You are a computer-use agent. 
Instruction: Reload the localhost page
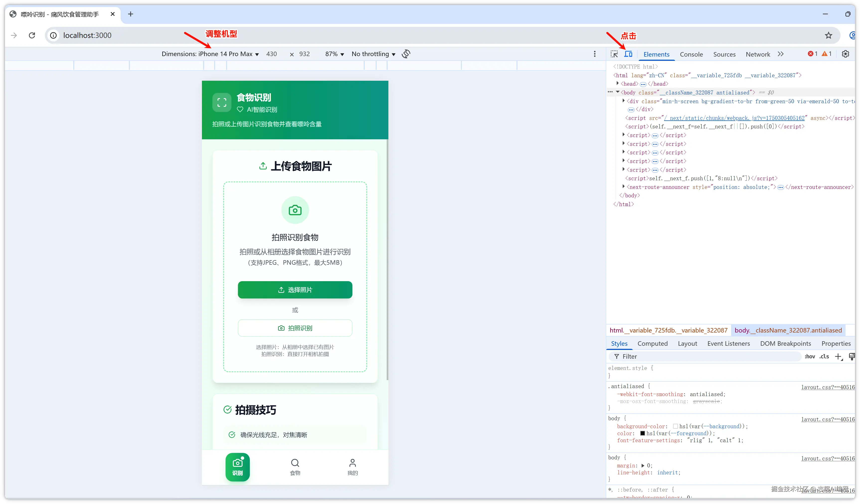(32, 35)
